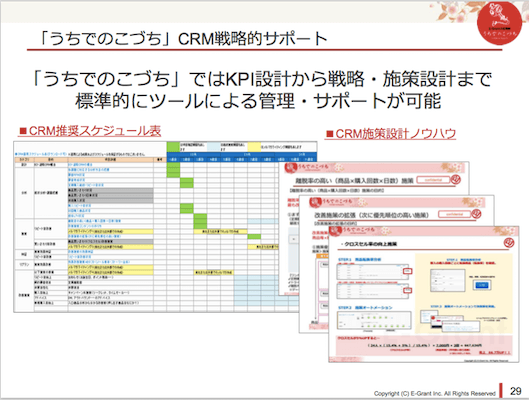Viewport: 529px width, 400px height.
Task: Click the slide title 「うちでのこづち」CRM戦略的サポート
Action: pos(182,39)
